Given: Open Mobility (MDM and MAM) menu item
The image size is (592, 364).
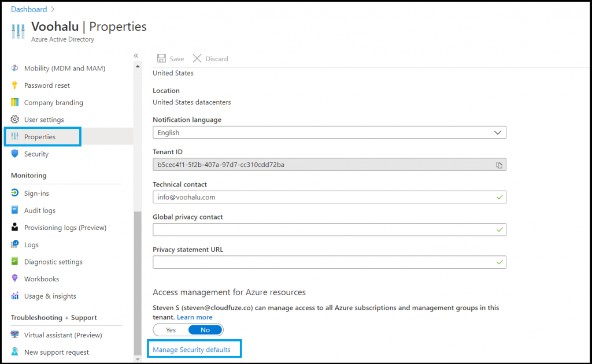Looking at the screenshot, I should 65,68.
